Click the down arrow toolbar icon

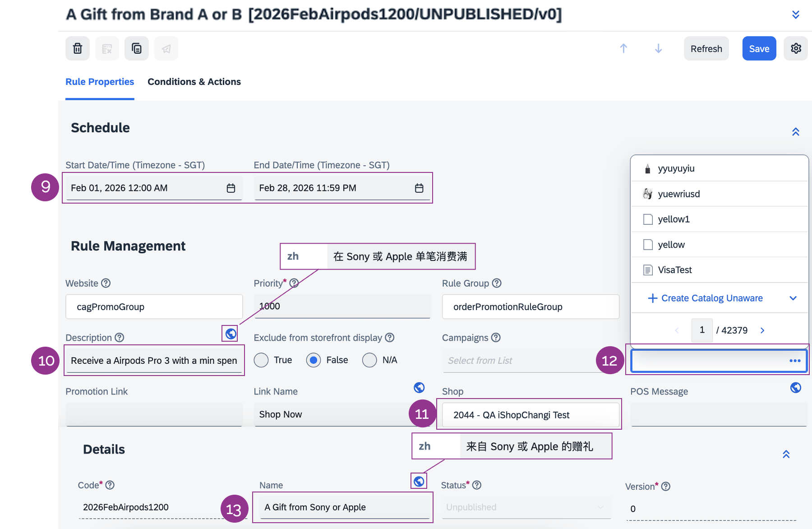click(x=658, y=48)
